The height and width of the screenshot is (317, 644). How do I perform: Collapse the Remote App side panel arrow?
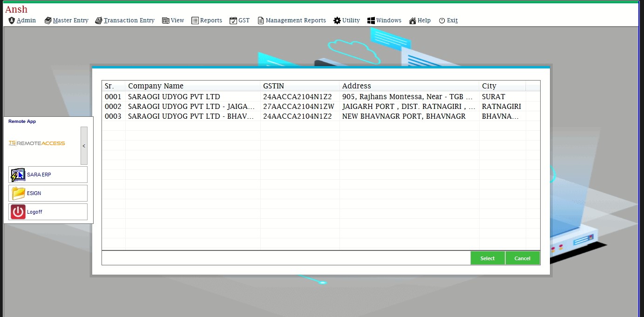[x=84, y=146]
